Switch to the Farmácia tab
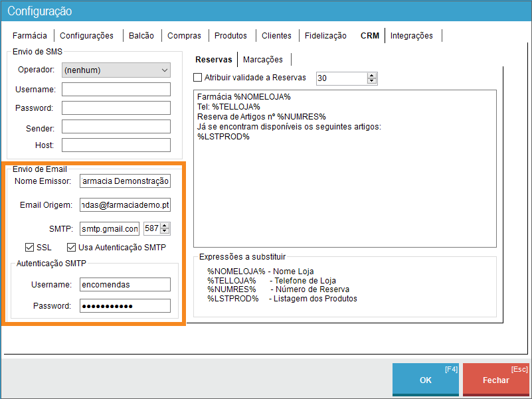The width and height of the screenshot is (532, 399). (x=30, y=36)
